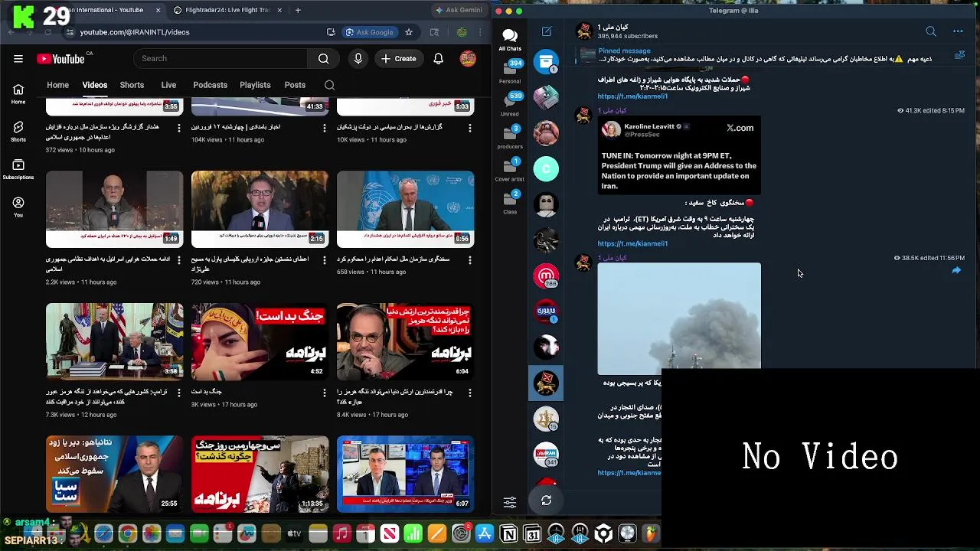Search in the Telegram channel
The image size is (980, 551).
931,31
